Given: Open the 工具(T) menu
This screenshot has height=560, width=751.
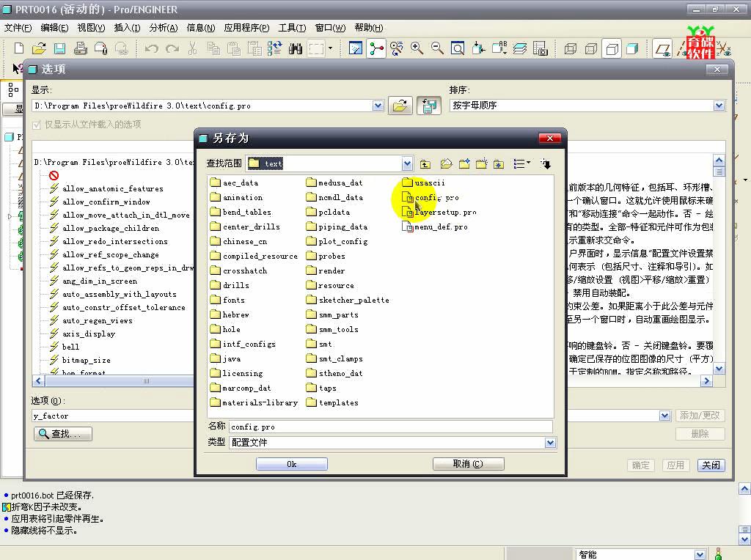Looking at the screenshot, I should (x=292, y=28).
